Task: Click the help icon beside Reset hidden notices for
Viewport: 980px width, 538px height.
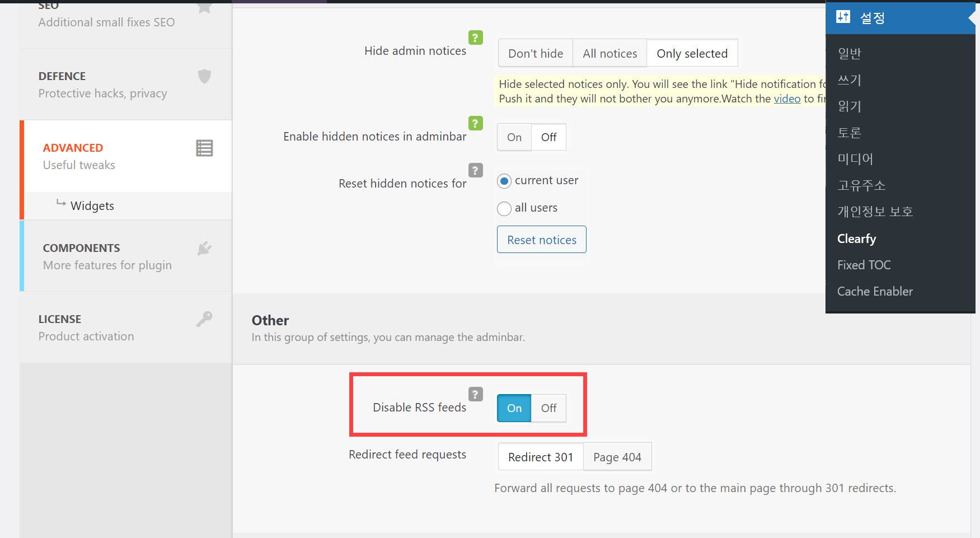Action: tap(475, 170)
